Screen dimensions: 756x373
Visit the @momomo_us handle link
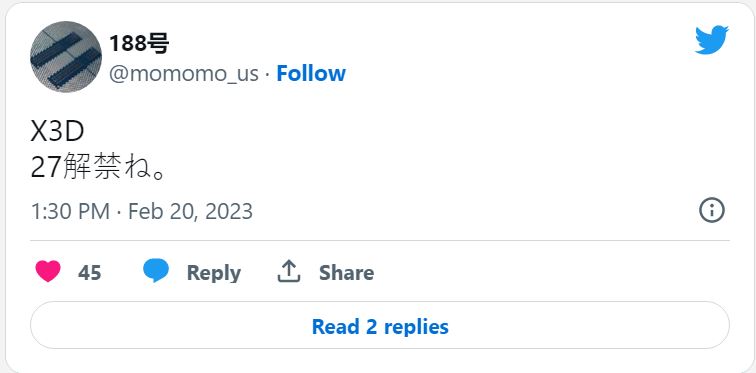point(184,74)
